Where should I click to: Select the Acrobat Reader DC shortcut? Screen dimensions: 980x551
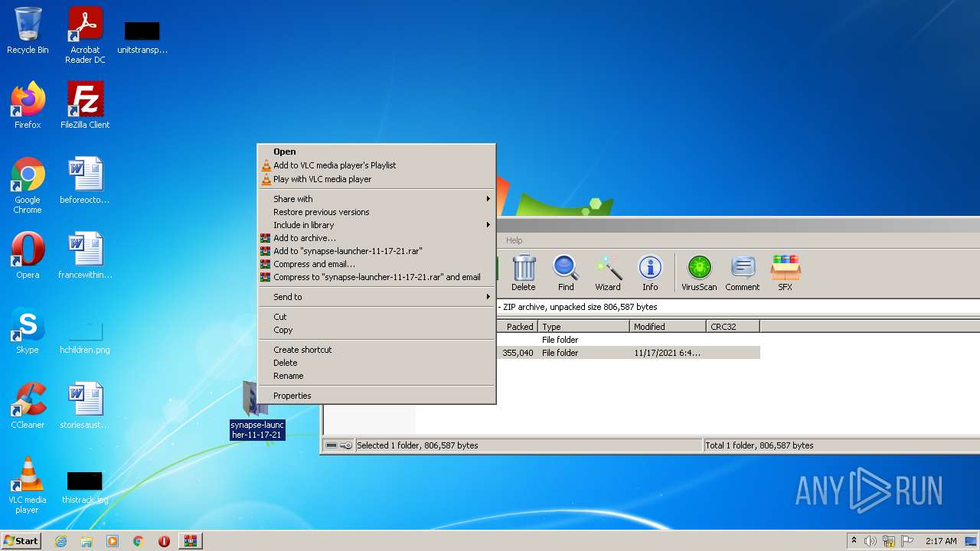click(85, 35)
